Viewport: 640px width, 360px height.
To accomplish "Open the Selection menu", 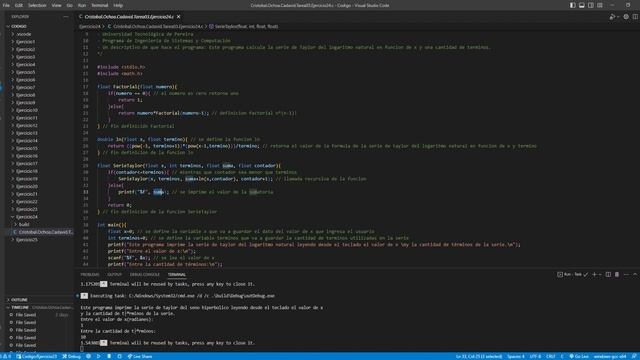I will point(37,5).
